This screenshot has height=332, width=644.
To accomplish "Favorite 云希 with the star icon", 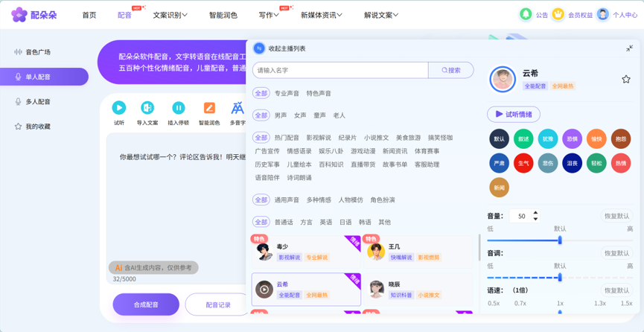I will point(626,80).
